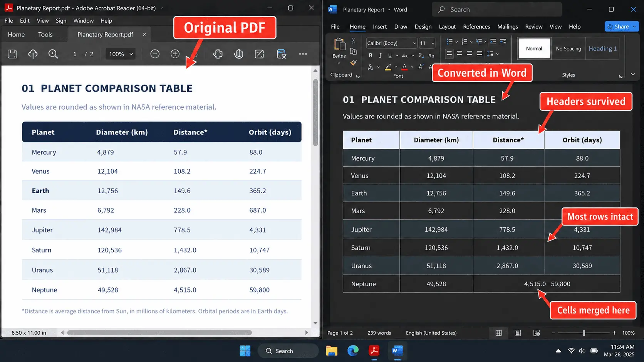644x362 pixels.
Task: Center-align text in Word's ribbon
Action: (x=460, y=54)
